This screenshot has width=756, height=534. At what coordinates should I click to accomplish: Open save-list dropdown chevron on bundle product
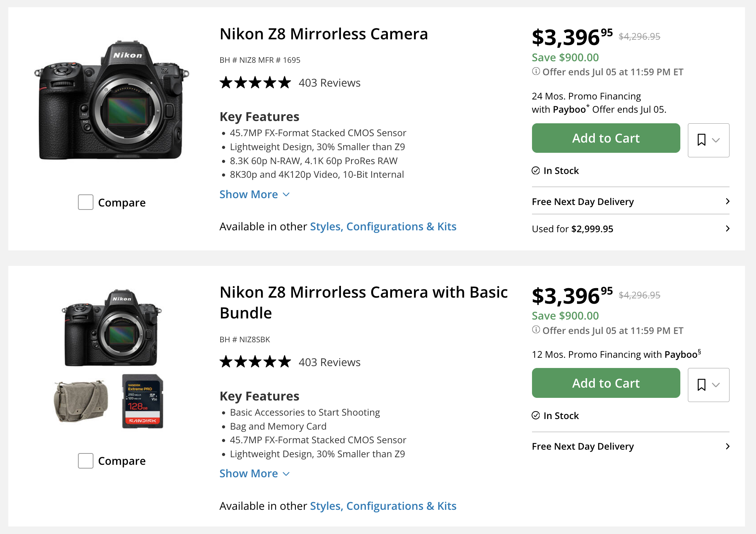pyautogui.click(x=716, y=385)
